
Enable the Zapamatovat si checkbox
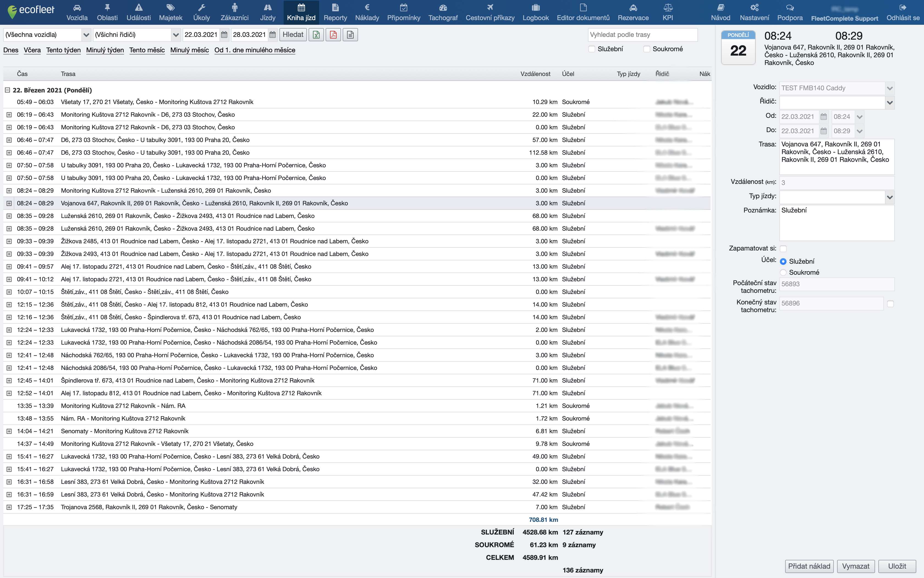click(x=783, y=249)
